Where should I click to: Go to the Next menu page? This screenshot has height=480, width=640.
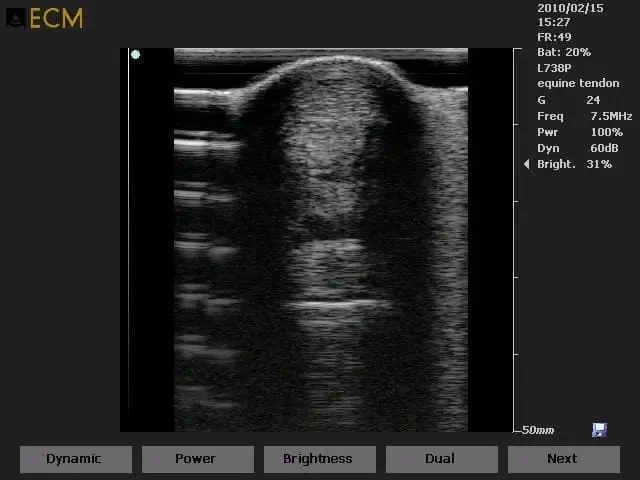(x=564, y=459)
